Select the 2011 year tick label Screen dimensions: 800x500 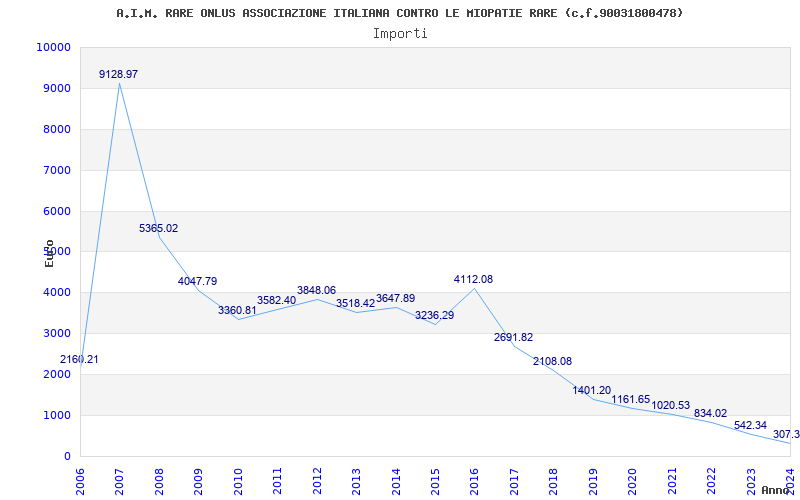click(277, 481)
